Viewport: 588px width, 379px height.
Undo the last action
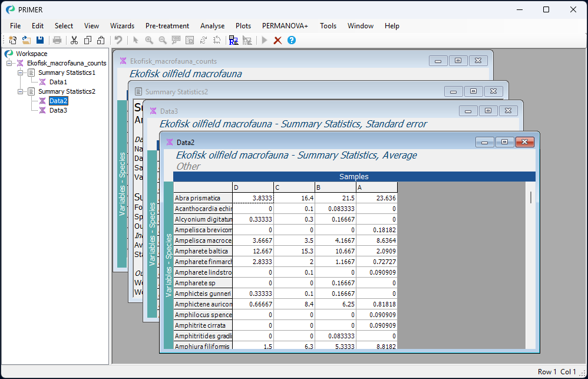[118, 40]
